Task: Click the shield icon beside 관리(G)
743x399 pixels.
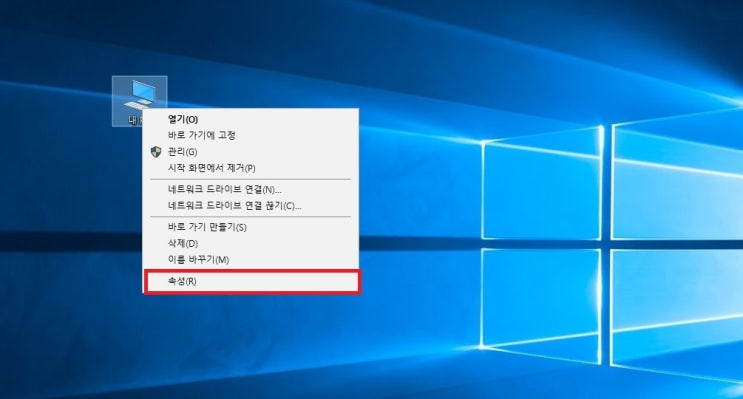Action: 156,152
